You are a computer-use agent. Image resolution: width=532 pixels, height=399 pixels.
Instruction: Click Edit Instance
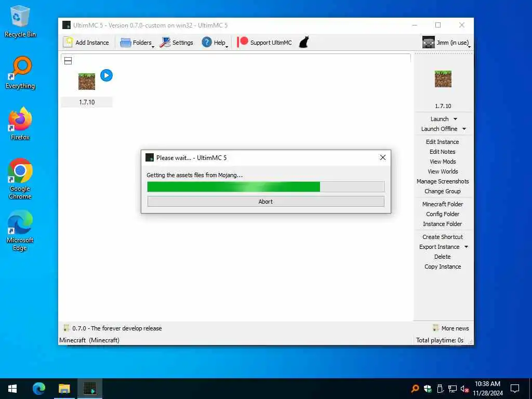[x=443, y=142]
